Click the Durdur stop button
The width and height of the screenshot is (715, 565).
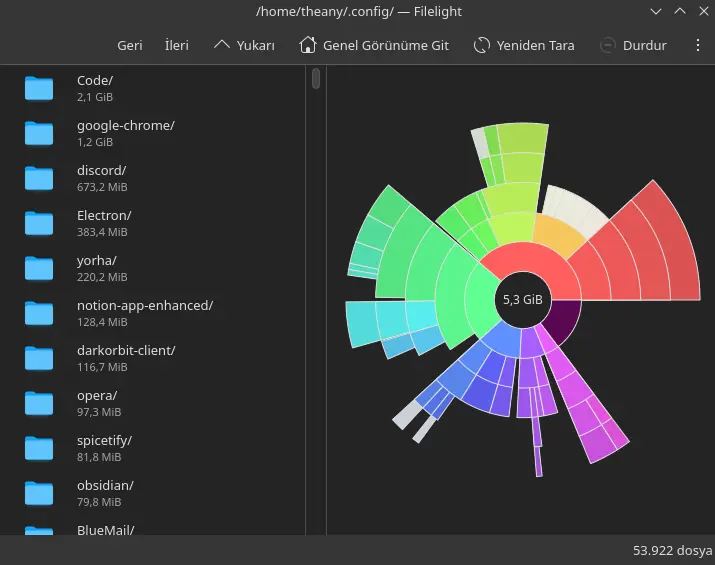pyautogui.click(x=633, y=46)
